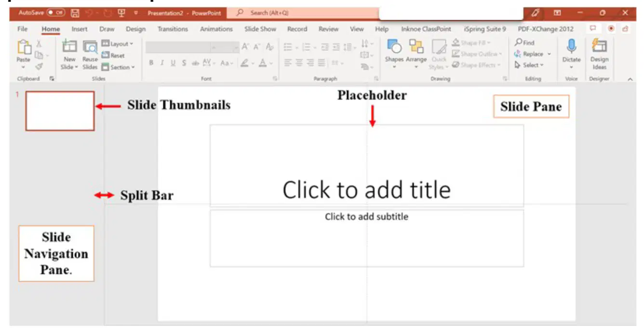The image size is (644, 336).
Task: Click the Redo arrow in title bar
Action: 108,13
